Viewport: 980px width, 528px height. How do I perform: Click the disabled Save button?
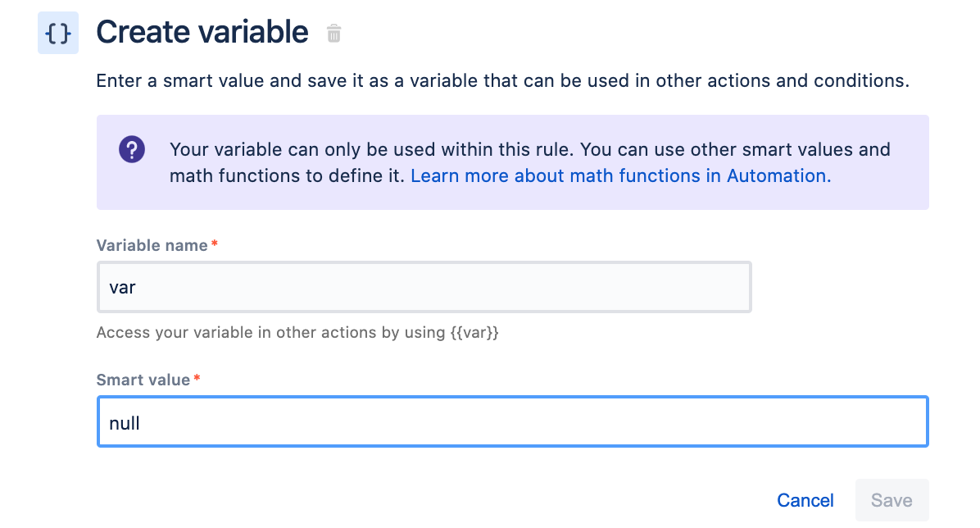click(892, 500)
